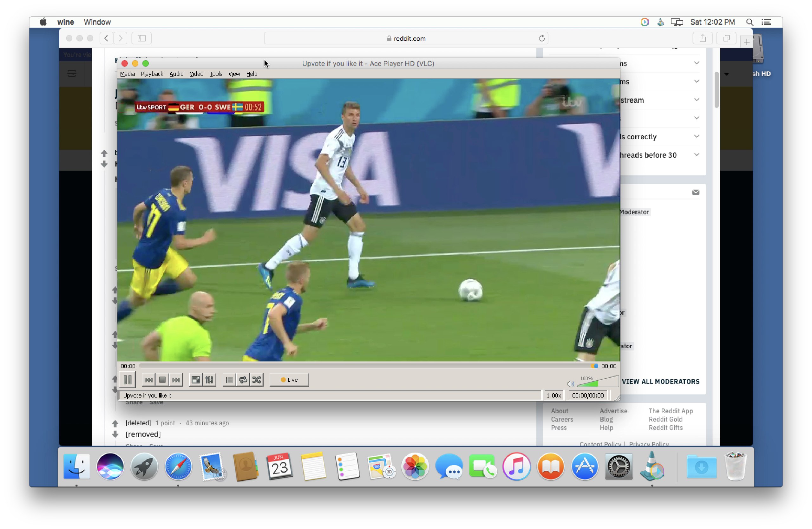Open extended settings equalizer icon
812x529 pixels.
click(x=209, y=380)
